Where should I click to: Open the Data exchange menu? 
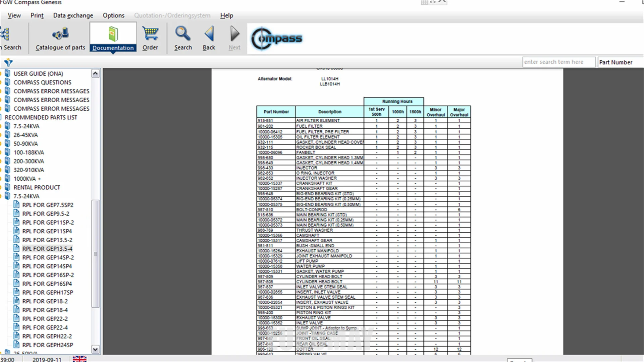[73, 15]
